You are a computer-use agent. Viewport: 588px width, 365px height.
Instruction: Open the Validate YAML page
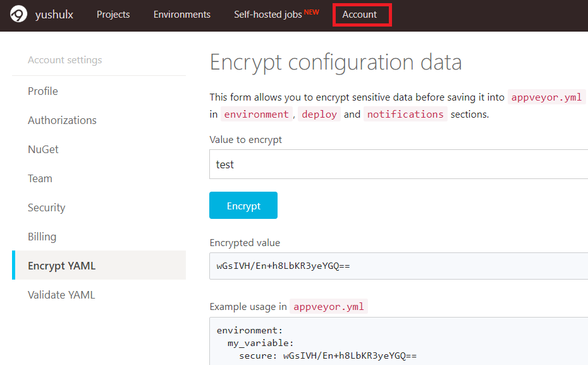(x=61, y=295)
